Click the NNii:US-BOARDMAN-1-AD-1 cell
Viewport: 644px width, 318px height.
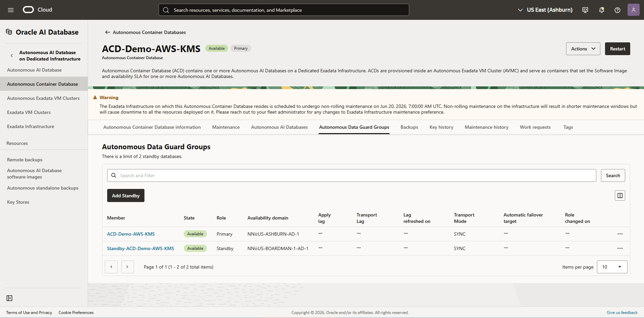point(278,248)
